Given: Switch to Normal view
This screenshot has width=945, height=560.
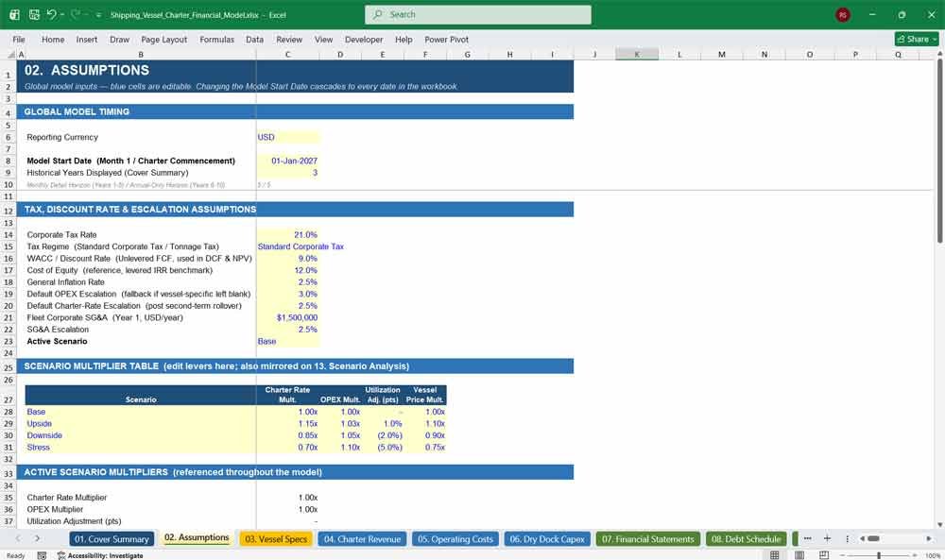Looking at the screenshot, I should tap(775, 555).
